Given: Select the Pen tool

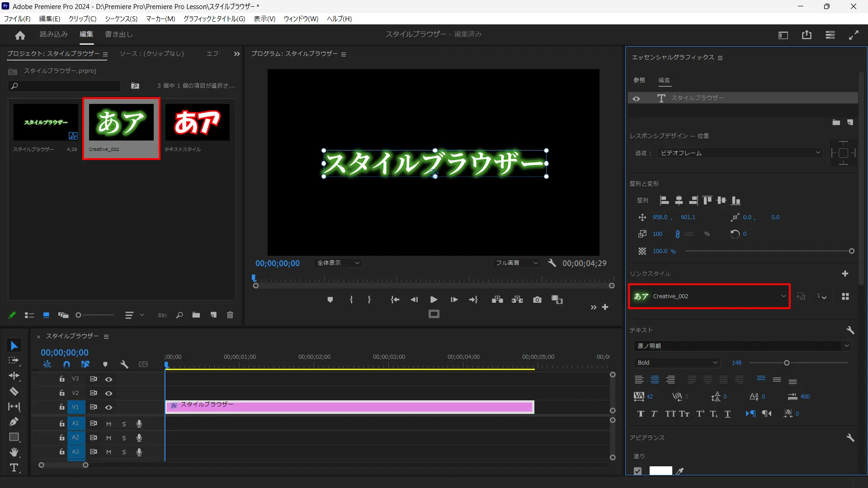Looking at the screenshot, I should click(x=14, y=422).
